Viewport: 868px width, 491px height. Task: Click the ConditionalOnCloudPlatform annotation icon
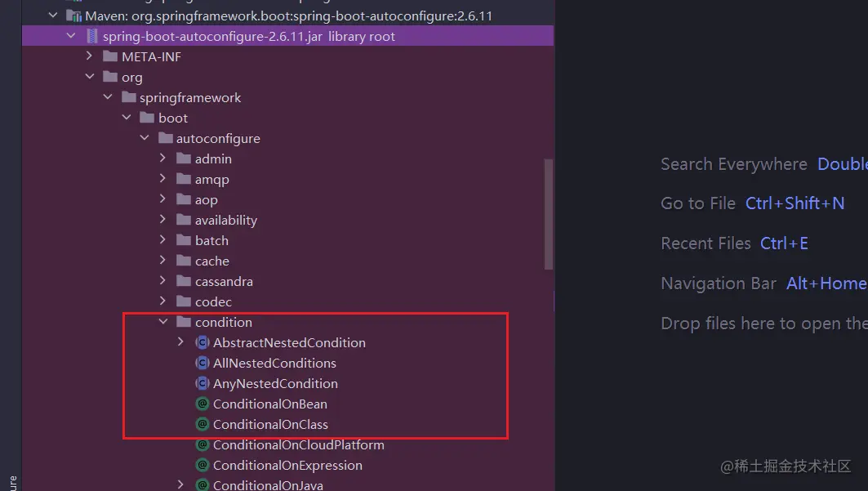tap(202, 445)
